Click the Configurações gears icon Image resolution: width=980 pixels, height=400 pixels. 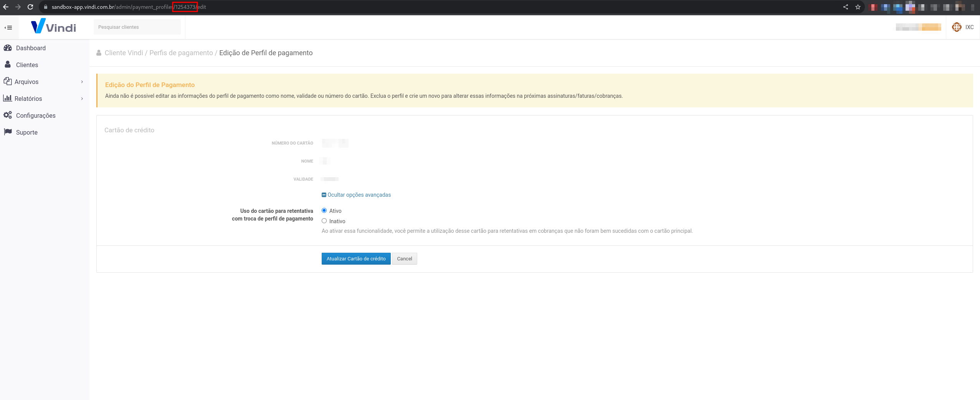8,115
